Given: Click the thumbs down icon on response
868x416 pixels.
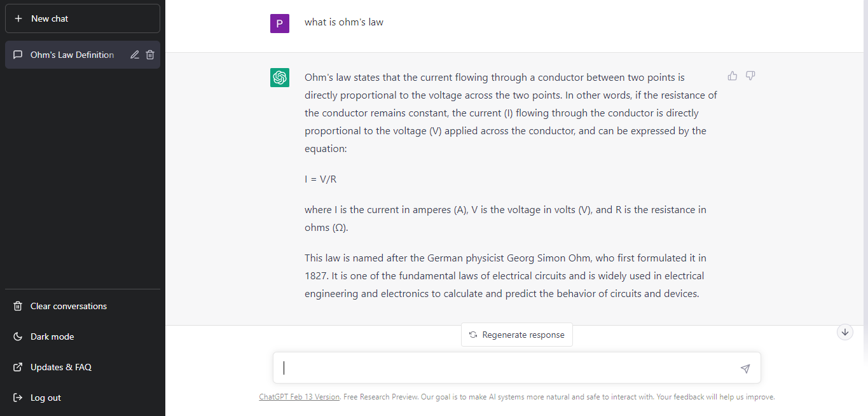Looking at the screenshot, I should click(x=750, y=76).
